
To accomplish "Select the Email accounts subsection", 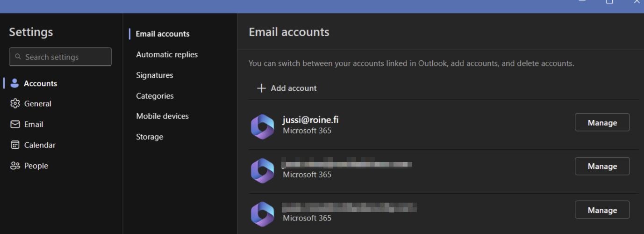I will pos(163,34).
